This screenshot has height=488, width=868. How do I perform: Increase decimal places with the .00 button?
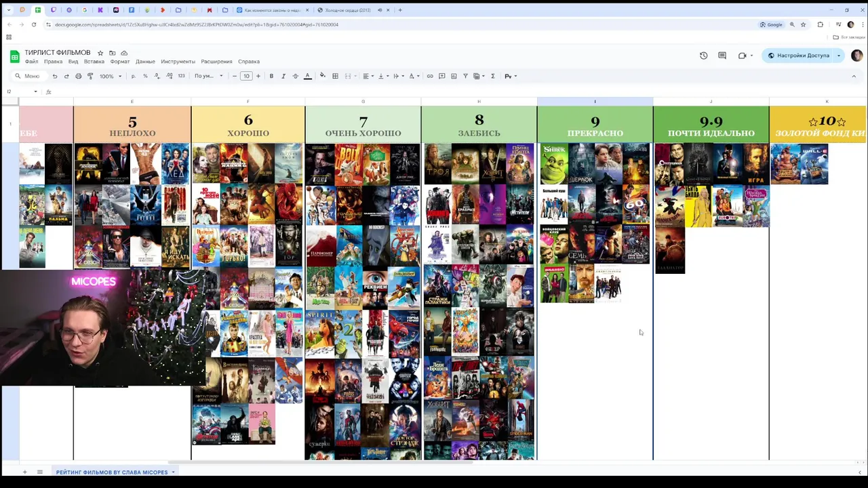tap(169, 76)
